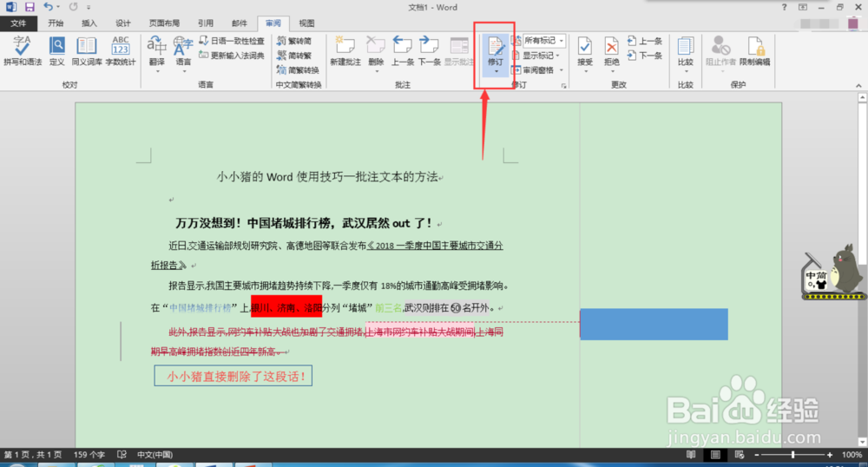Switch to the 邮件 tab
The width and height of the screenshot is (868, 467).
click(x=240, y=23)
